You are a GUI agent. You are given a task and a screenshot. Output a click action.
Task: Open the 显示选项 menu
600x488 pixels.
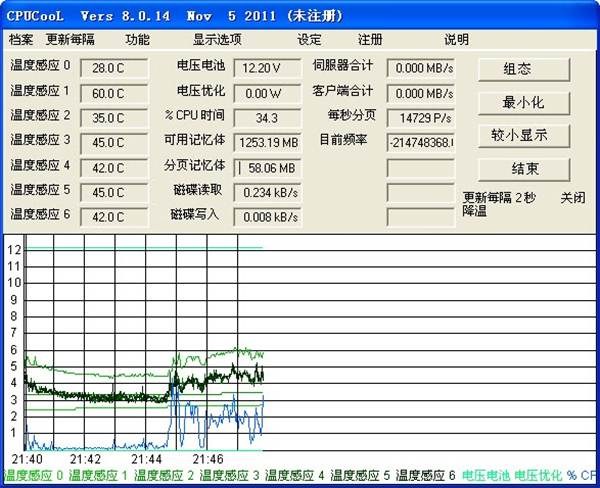(217, 40)
